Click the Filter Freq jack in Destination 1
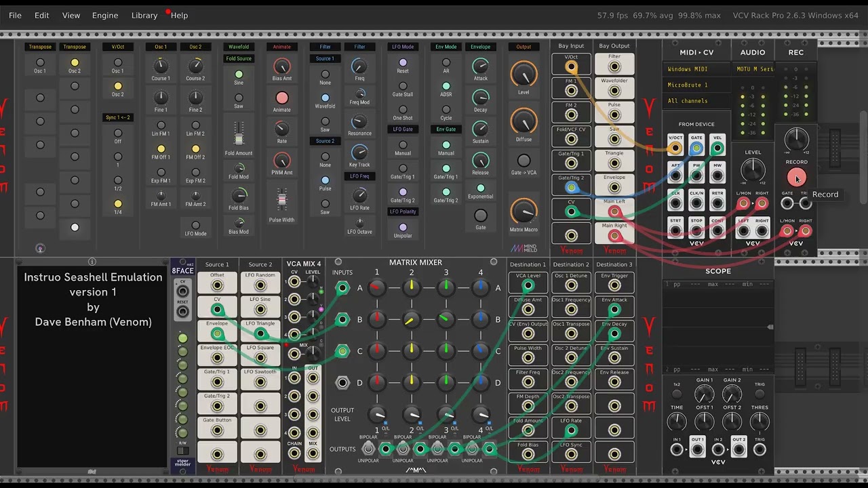The height and width of the screenshot is (488, 868). (x=528, y=382)
